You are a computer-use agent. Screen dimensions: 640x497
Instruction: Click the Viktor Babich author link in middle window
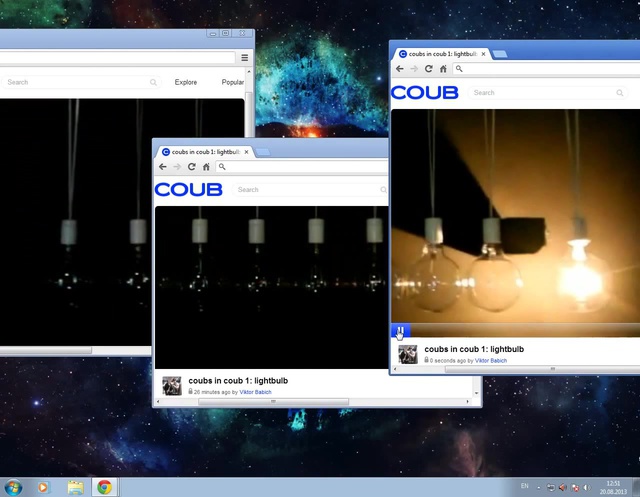(x=255, y=392)
